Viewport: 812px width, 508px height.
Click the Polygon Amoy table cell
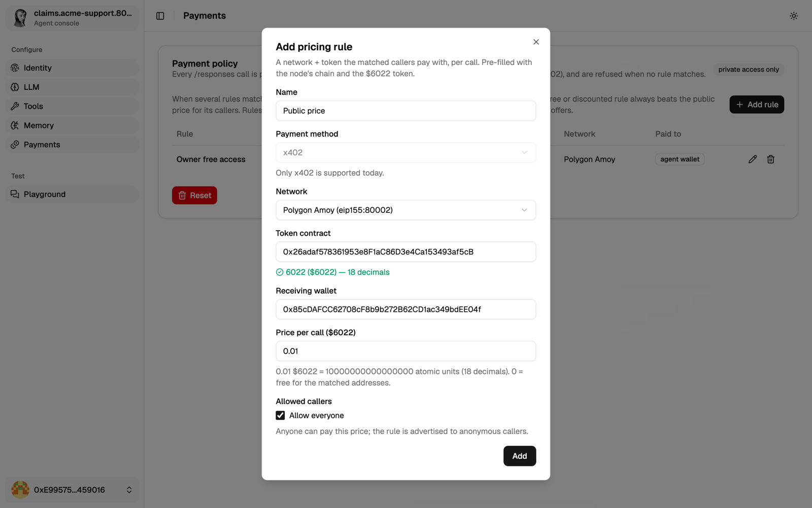pos(589,159)
